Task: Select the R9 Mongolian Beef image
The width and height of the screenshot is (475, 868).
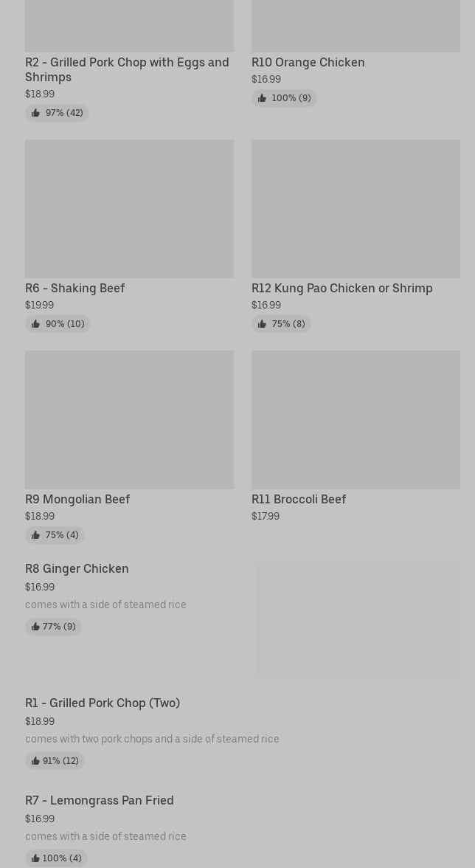Action: pyautogui.click(x=129, y=419)
